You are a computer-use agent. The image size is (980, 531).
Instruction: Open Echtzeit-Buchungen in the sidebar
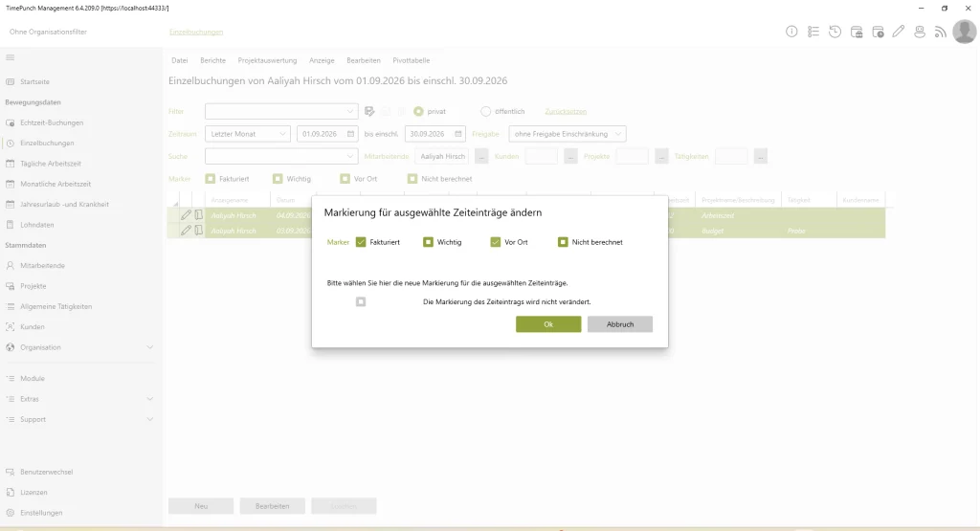click(x=52, y=123)
